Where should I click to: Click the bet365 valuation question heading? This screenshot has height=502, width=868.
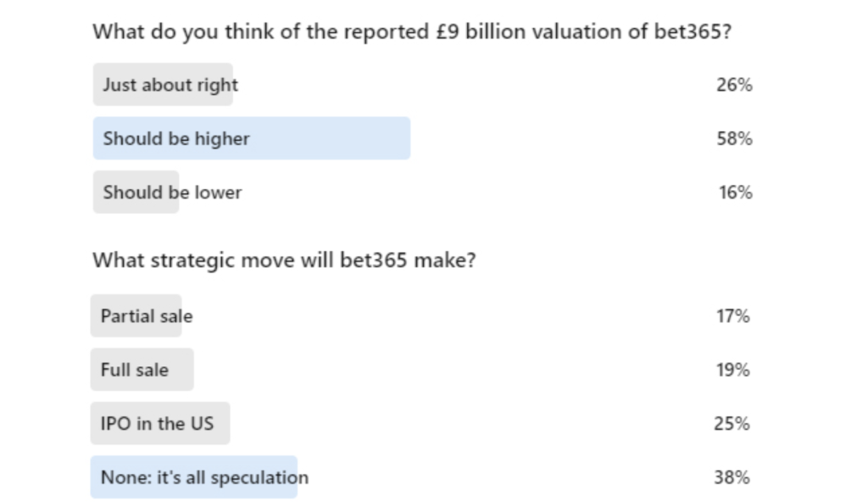(412, 32)
